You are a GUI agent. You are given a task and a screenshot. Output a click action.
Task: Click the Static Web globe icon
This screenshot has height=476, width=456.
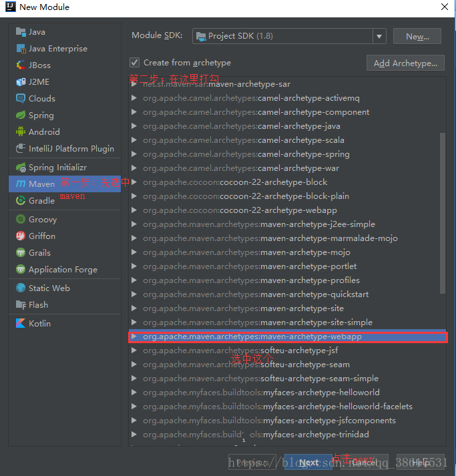point(21,288)
